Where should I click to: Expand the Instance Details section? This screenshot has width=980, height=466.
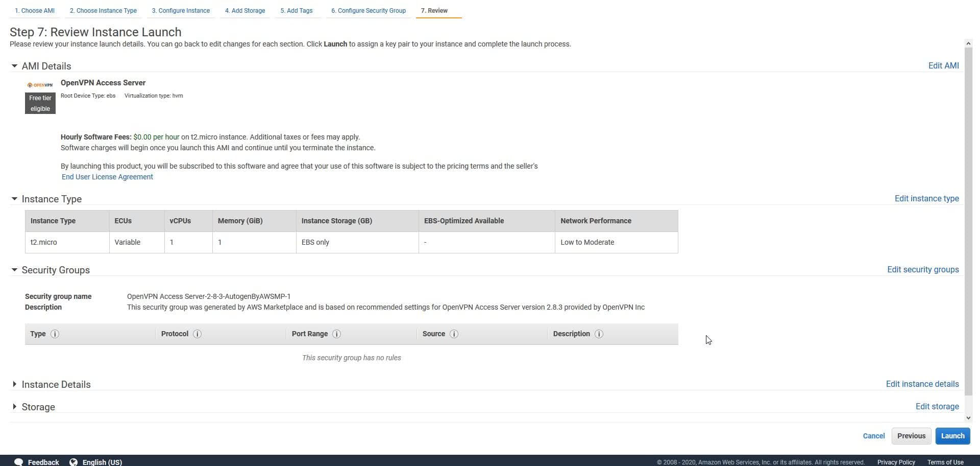point(15,384)
